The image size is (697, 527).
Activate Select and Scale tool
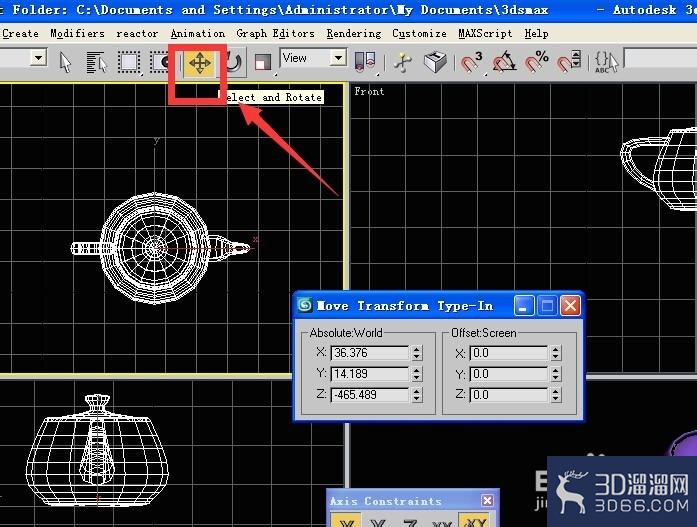[x=262, y=62]
